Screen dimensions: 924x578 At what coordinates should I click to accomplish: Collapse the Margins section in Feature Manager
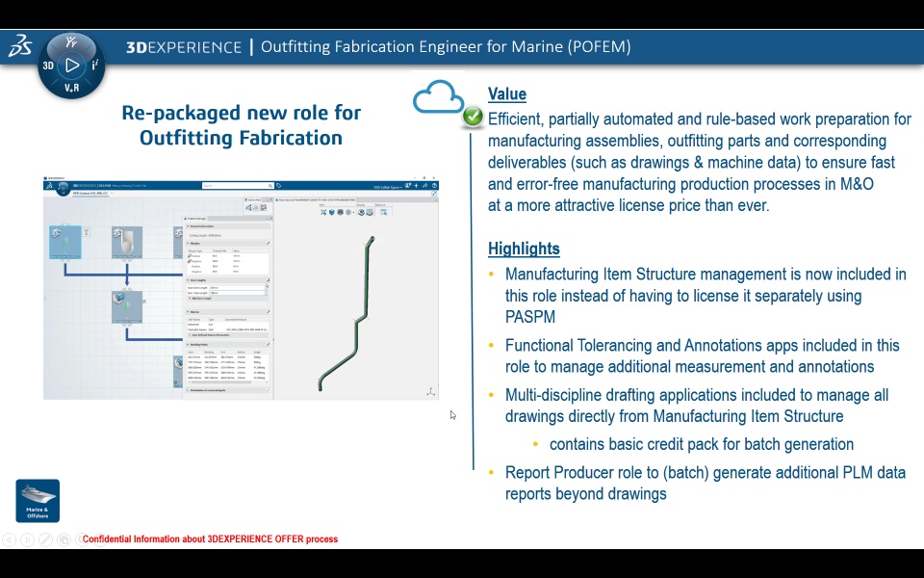point(188,243)
